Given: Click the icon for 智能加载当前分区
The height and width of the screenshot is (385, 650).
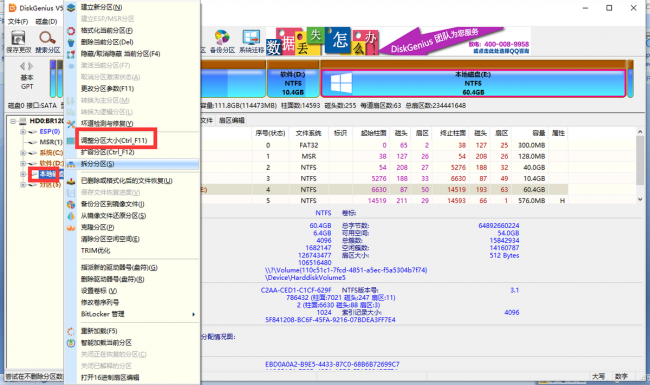Looking at the screenshot, I should [x=71, y=343].
